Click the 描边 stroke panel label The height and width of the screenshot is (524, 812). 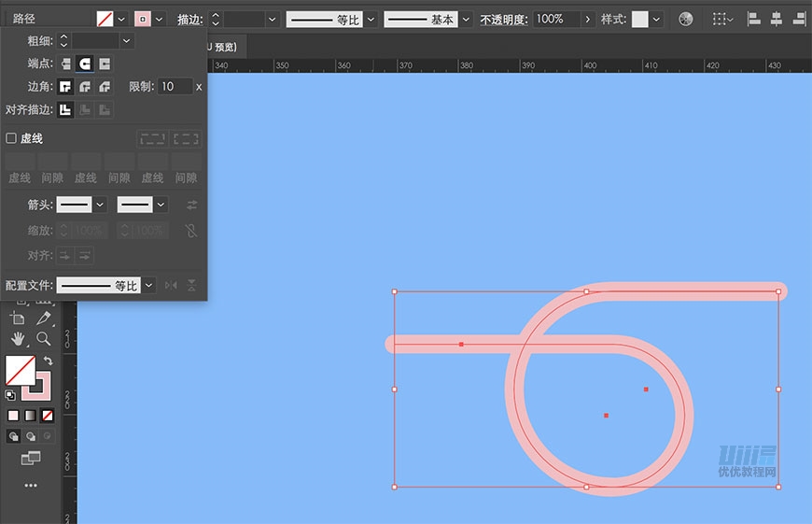[189, 19]
